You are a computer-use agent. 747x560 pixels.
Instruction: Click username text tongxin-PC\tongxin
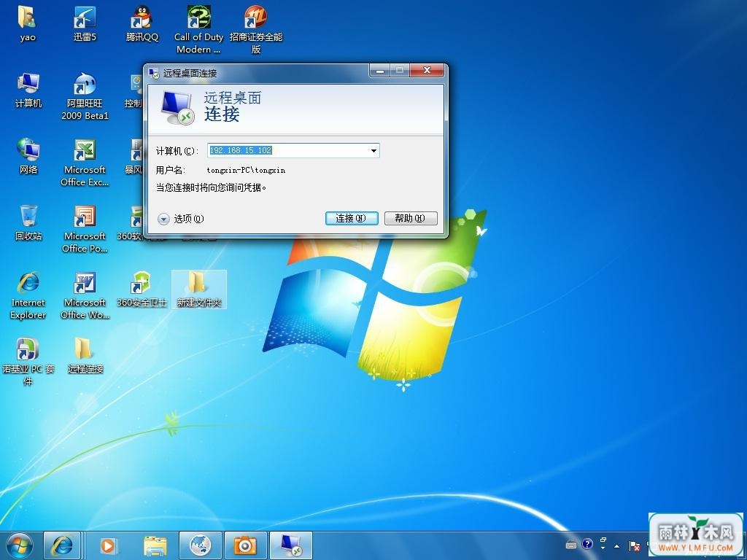tap(246, 170)
